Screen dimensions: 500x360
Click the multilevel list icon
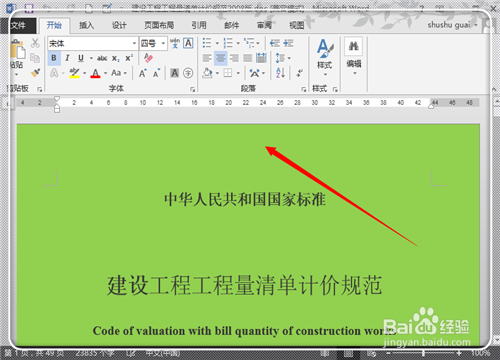coord(249,43)
